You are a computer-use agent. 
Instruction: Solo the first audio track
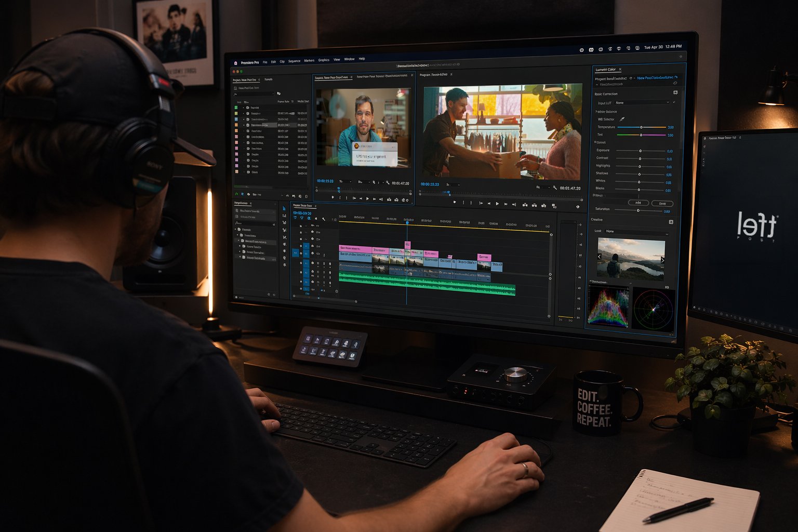coord(324,263)
